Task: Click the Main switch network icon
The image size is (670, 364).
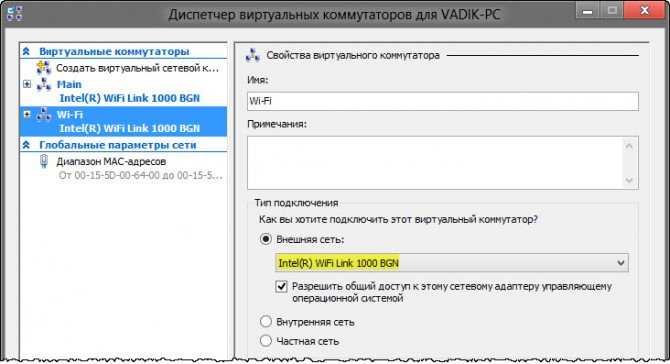Action: [44, 85]
